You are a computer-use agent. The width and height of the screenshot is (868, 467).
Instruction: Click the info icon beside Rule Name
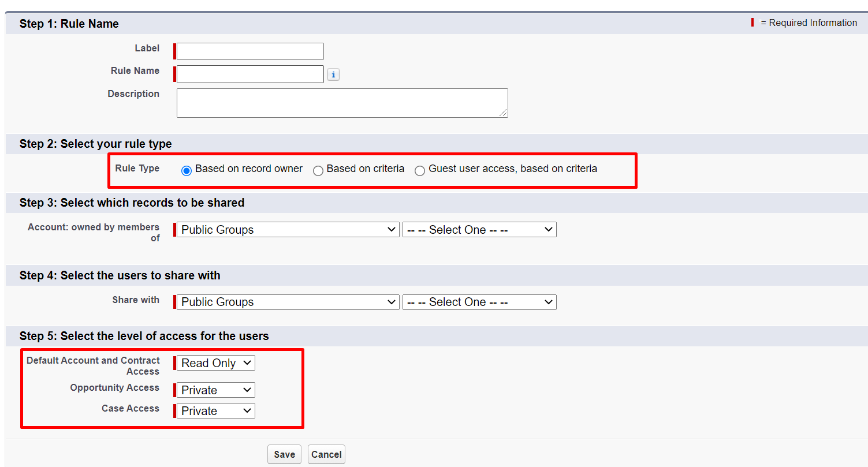click(x=333, y=74)
